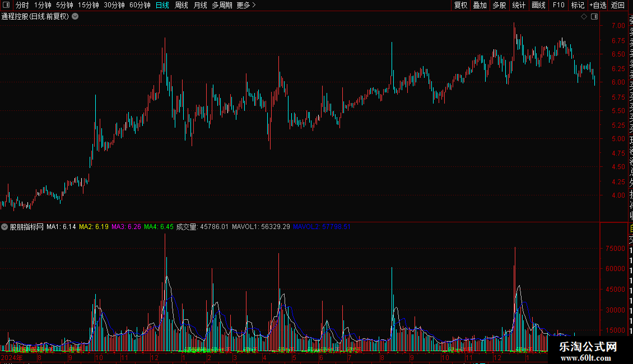Image resolution: width=633 pixels, height=364 pixels.
Task: Click the MAVOL1: 56329.29 readout
Action: [261, 227]
